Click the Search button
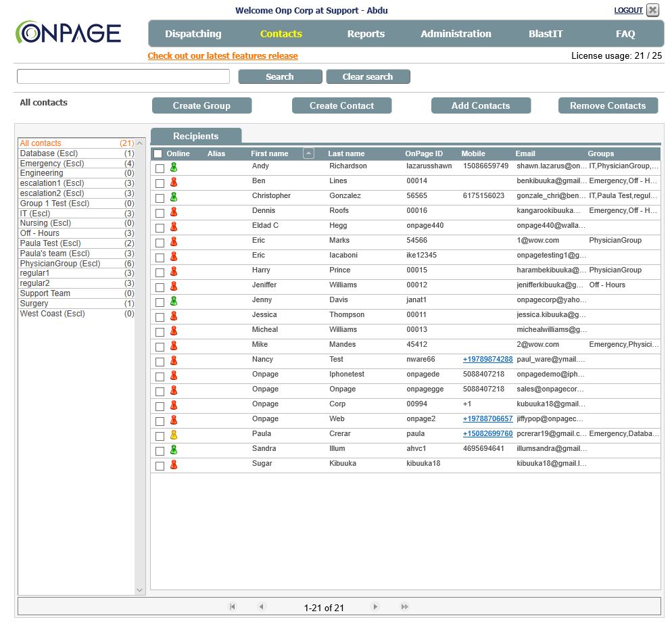 [280, 76]
